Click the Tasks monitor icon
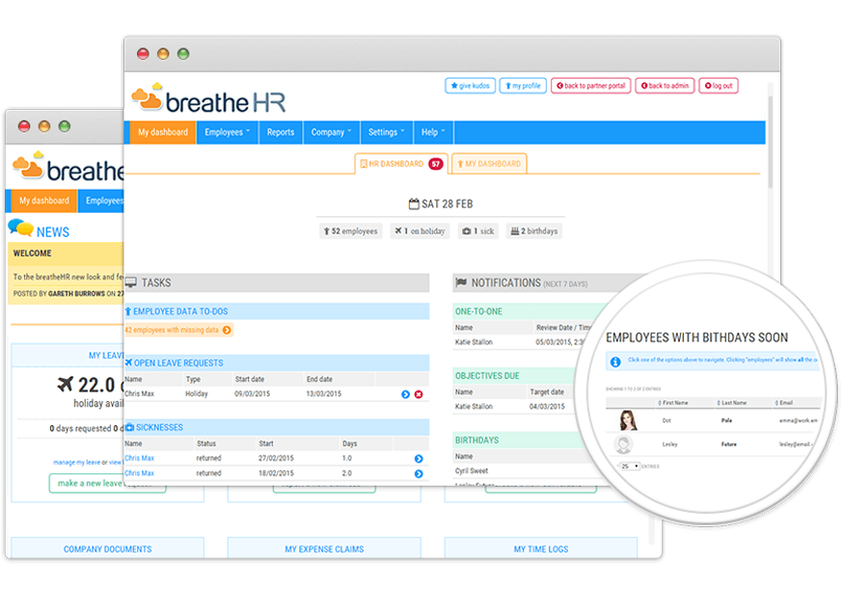Viewport: 843px width, 616px height. point(130,282)
